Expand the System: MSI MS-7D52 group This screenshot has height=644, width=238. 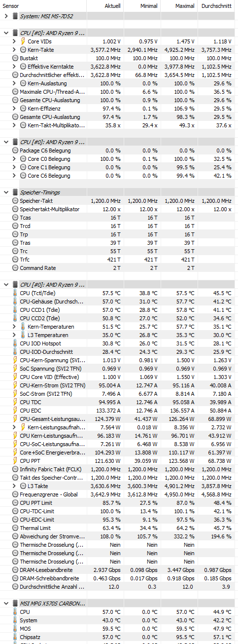(6, 16)
